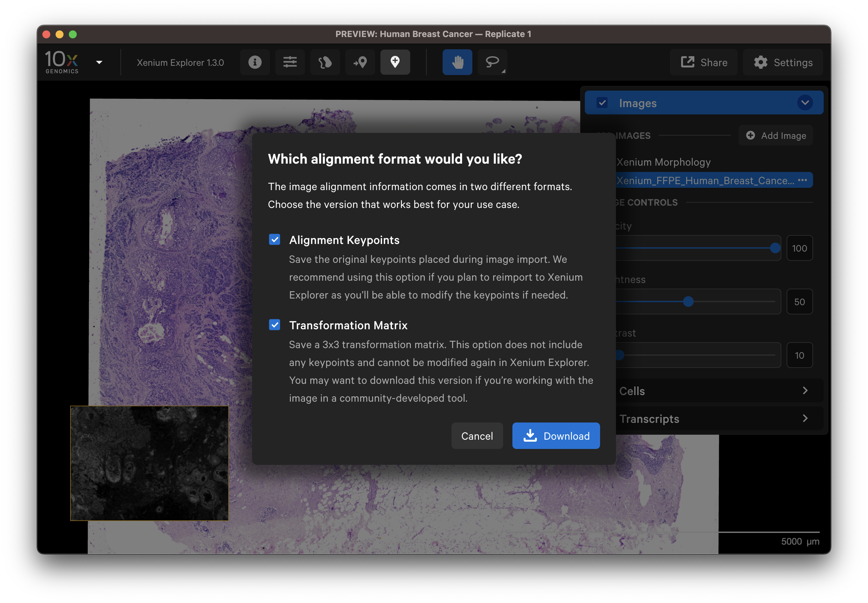
Task: Toggle the add keypoint pin tool
Action: [395, 62]
